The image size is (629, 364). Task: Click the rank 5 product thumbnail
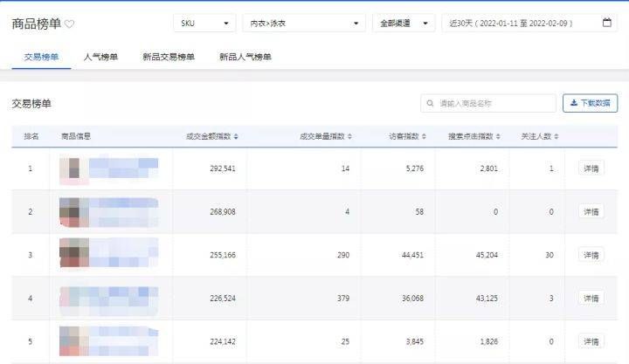75,341
